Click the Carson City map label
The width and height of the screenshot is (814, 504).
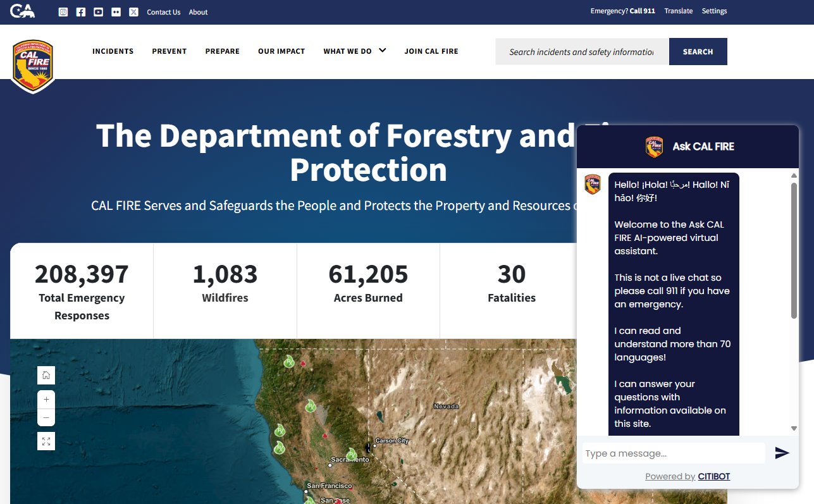coord(392,441)
